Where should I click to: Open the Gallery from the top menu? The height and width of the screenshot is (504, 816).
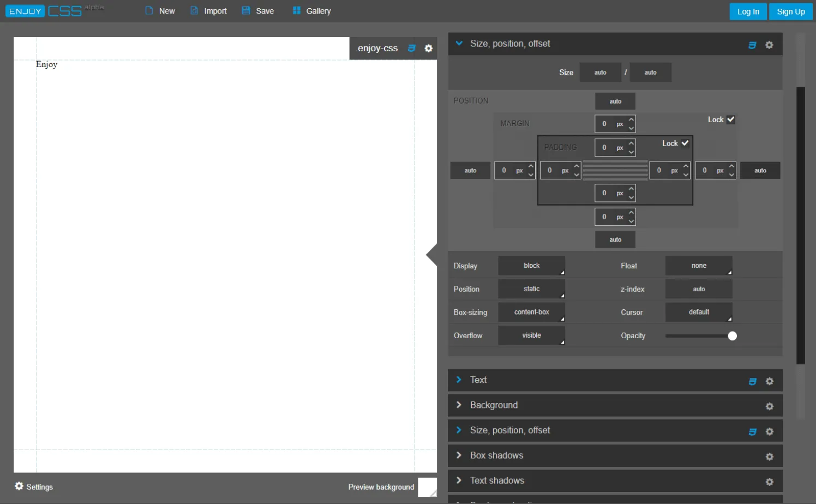coord(312,11)
